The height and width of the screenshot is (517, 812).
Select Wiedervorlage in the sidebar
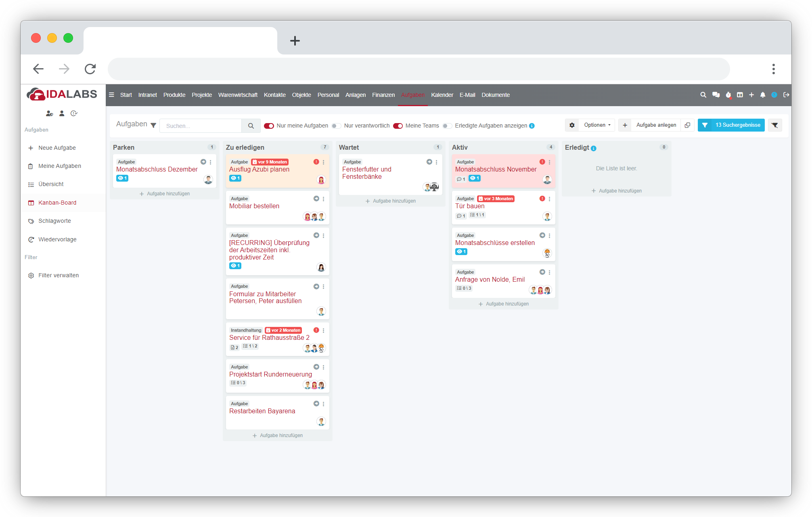pyautogui.click(x=57, y=239)
